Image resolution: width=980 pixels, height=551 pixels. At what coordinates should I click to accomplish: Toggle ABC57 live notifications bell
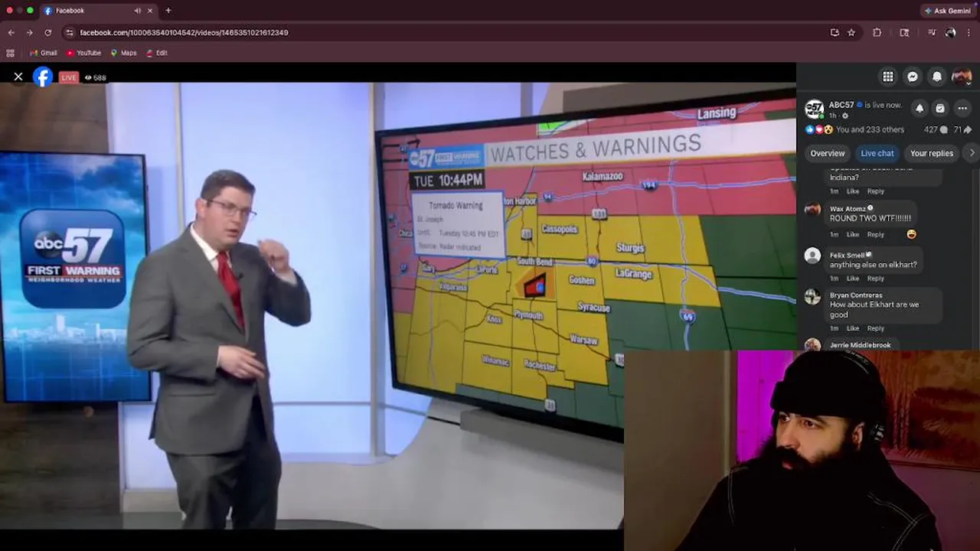(x=920, y=109)
